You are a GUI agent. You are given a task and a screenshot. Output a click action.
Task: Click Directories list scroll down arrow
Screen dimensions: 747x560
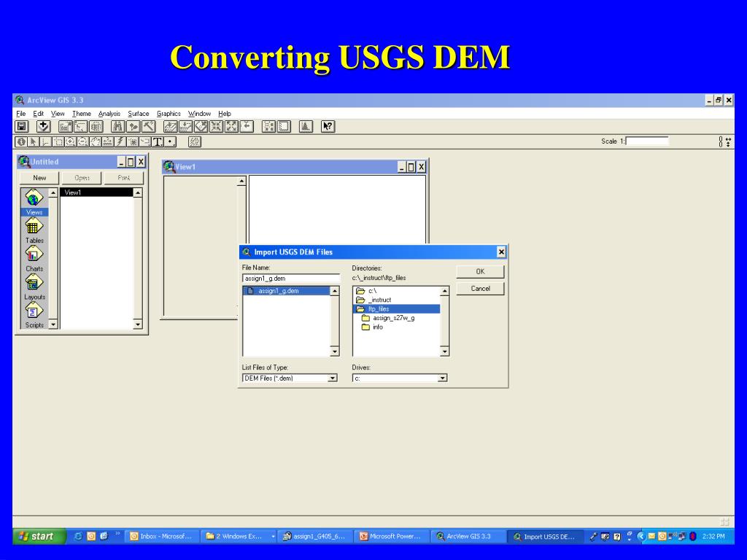(x=444, y=352)
